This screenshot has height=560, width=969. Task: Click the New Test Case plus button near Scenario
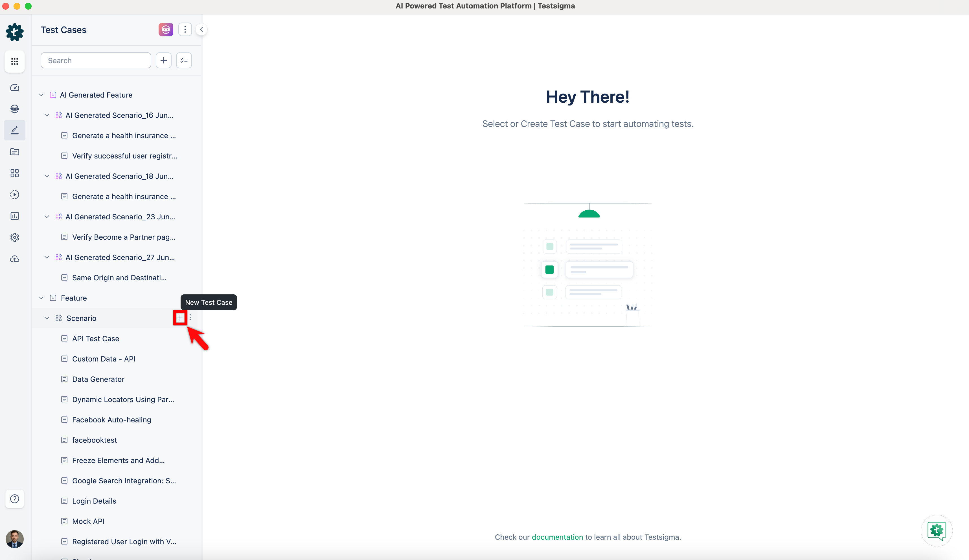point(180,318)
